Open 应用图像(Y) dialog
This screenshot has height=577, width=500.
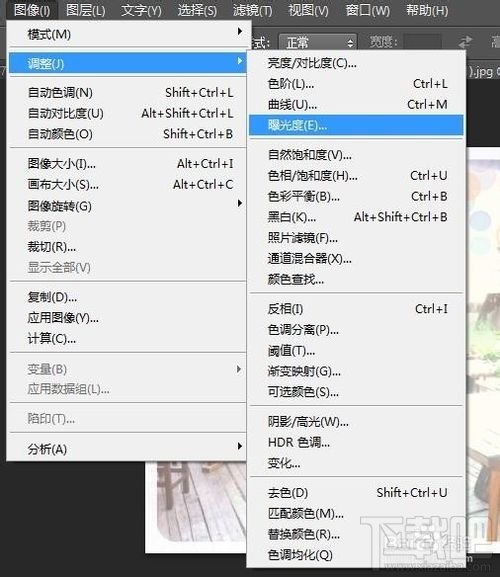127,317
